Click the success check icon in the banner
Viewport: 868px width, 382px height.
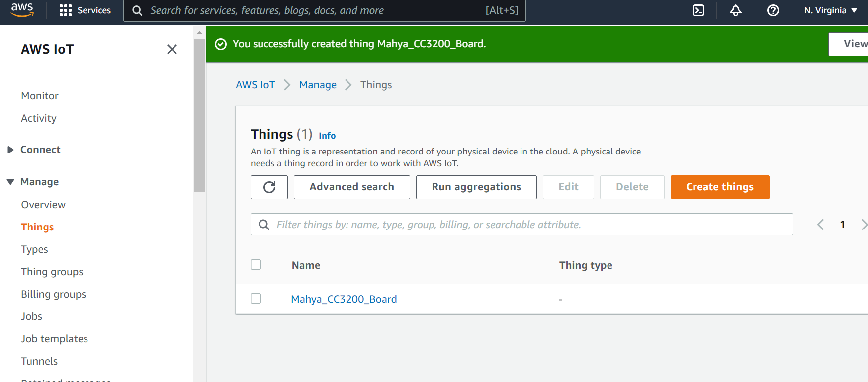click(221, 44)
